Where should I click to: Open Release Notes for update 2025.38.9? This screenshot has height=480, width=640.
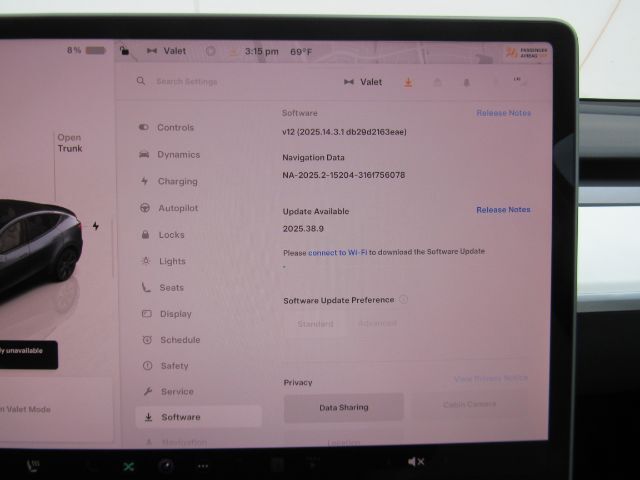click(x=503, y=210)
